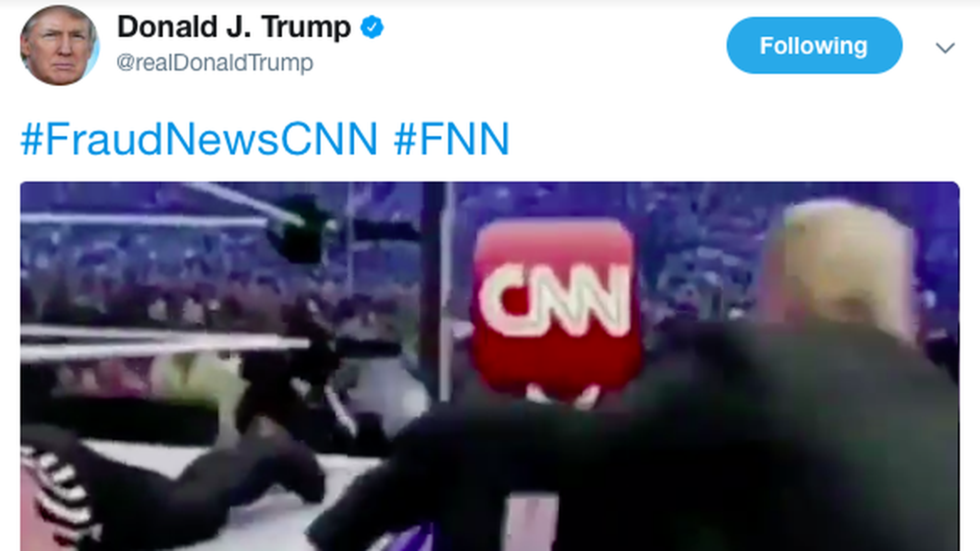Expand the tweet options chevron

[x=945, y=48]
